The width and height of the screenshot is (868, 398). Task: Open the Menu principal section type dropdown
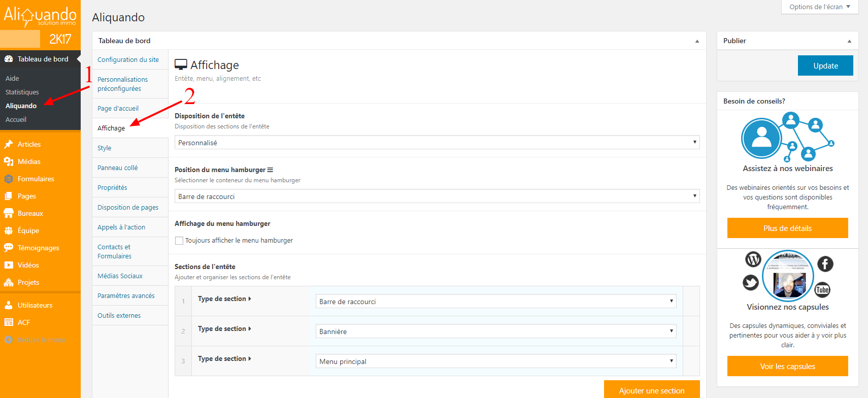[x=496, y=361]
